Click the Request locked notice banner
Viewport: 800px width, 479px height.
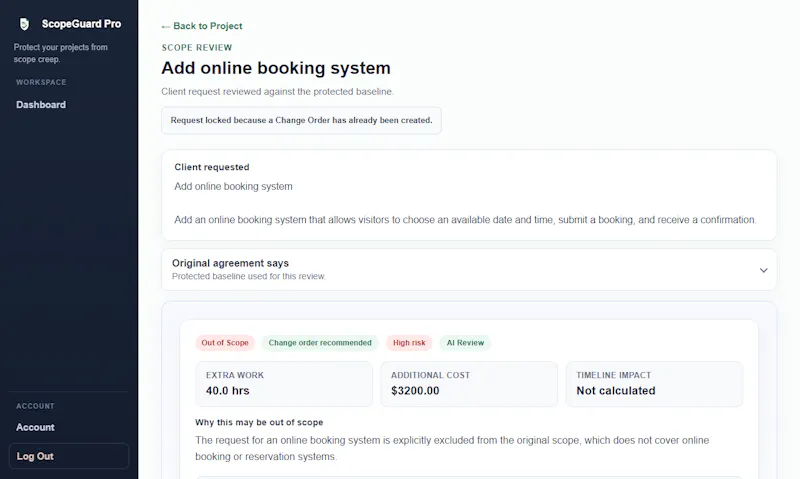click(x=301, y=120)
